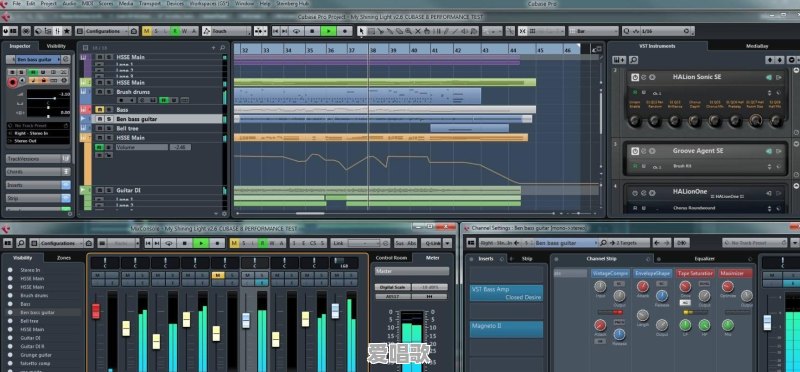Expand the Inspector Strip section
The height and width of the screenshot is (372, 800).
point(38,198)
